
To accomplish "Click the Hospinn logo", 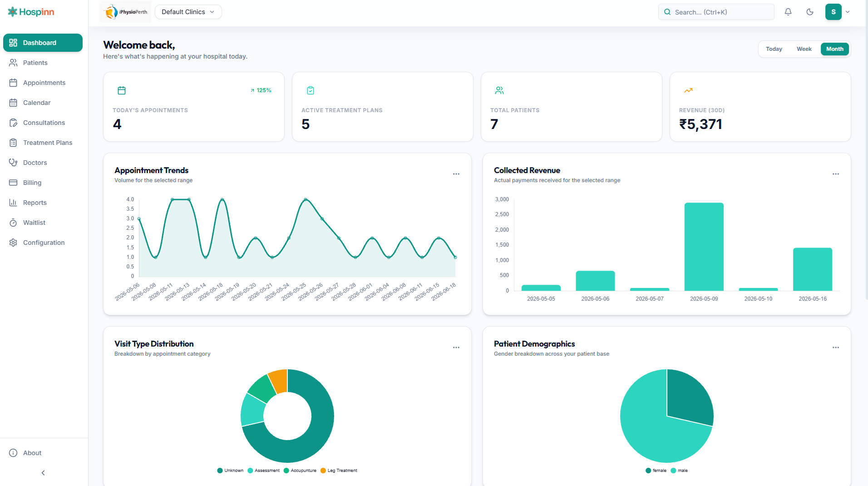I will (x=31, y=12).
